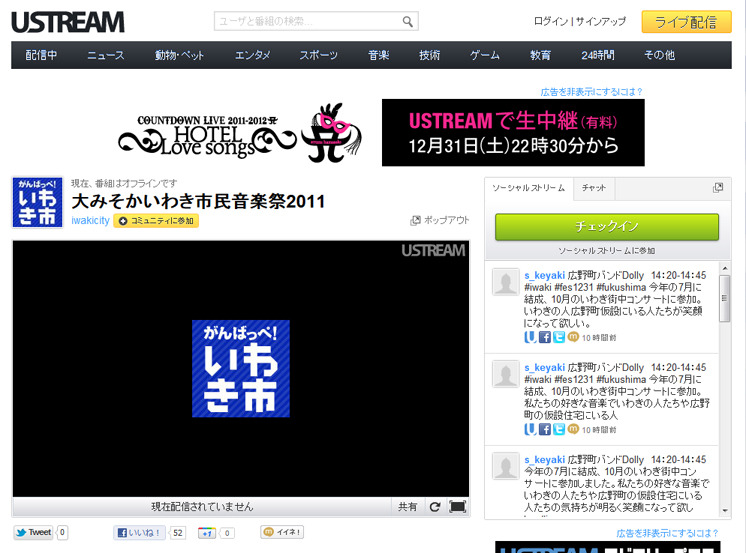Click Twitter icon in second stream post

point(559,430)
